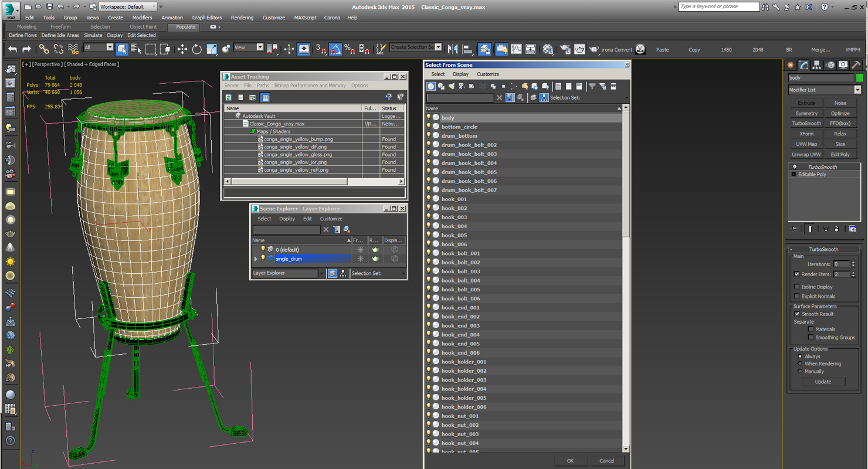Image resolution: width=868 pixels, height=469 pixels.
Task: Switch to the Utilities hammer panel
Action: pos(856,65)
